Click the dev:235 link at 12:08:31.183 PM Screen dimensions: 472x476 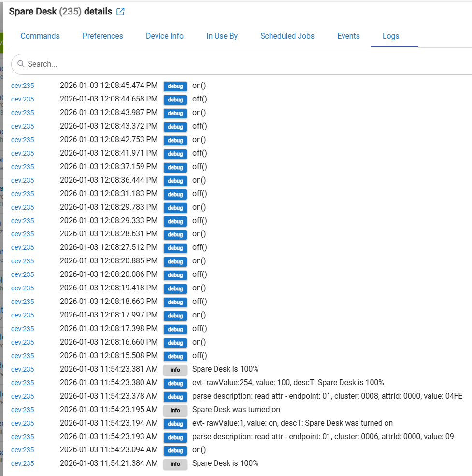click(23, 194)
